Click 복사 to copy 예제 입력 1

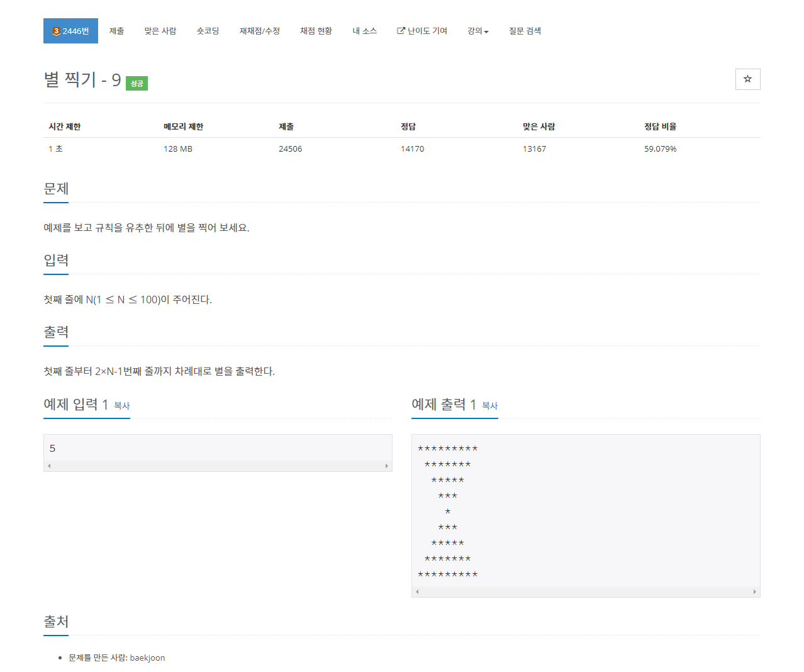click(121, 406)
